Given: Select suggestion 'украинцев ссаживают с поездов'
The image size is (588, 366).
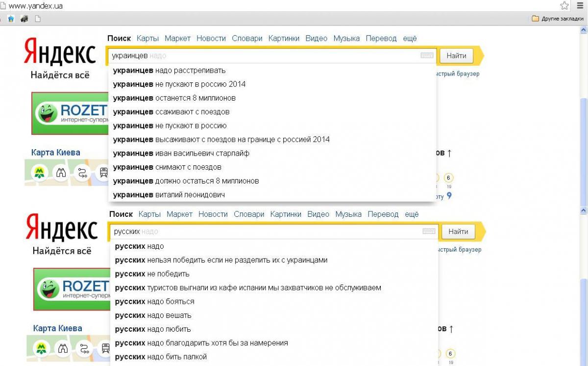Looking at the screenshot, I should tap(272, 112).
